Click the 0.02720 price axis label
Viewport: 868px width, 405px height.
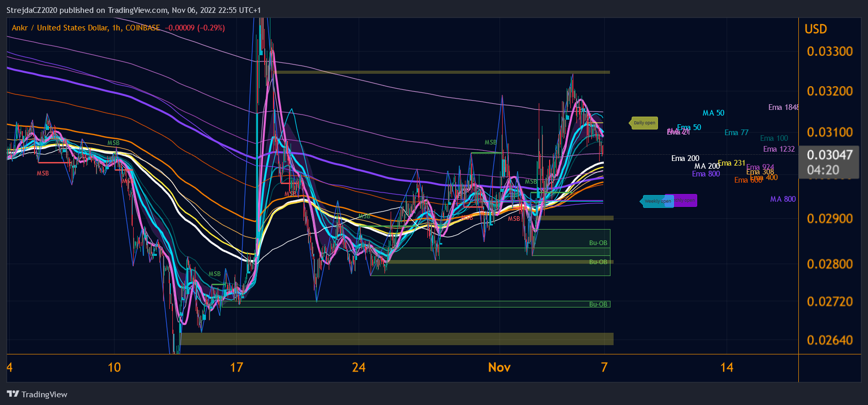coord(830,301)
